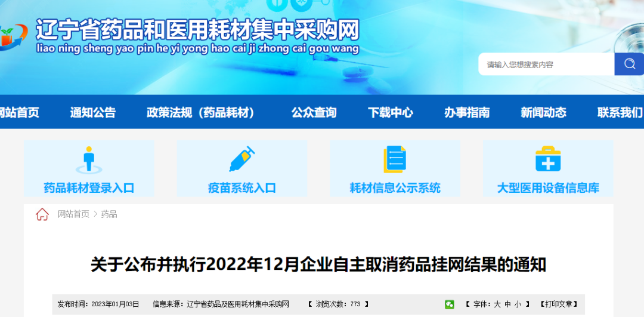Screen dimensions: 644x317
Task: Click the publish date 2023年01月03日
Action: 116,304
